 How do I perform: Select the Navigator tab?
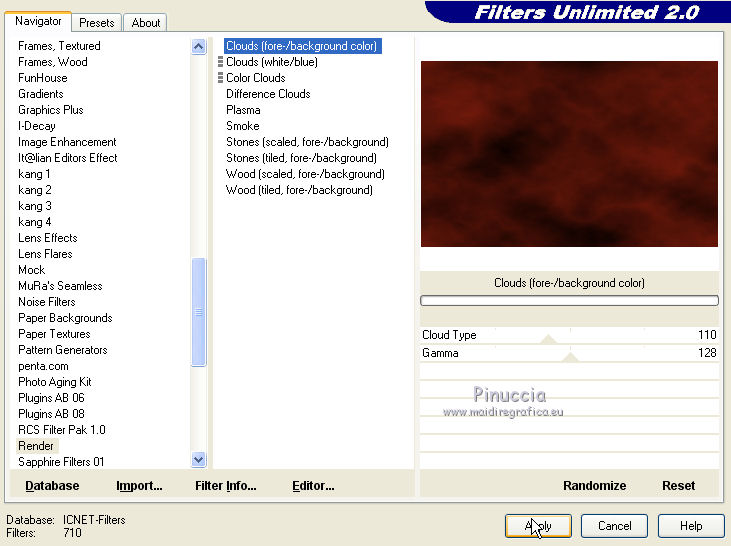38,21
